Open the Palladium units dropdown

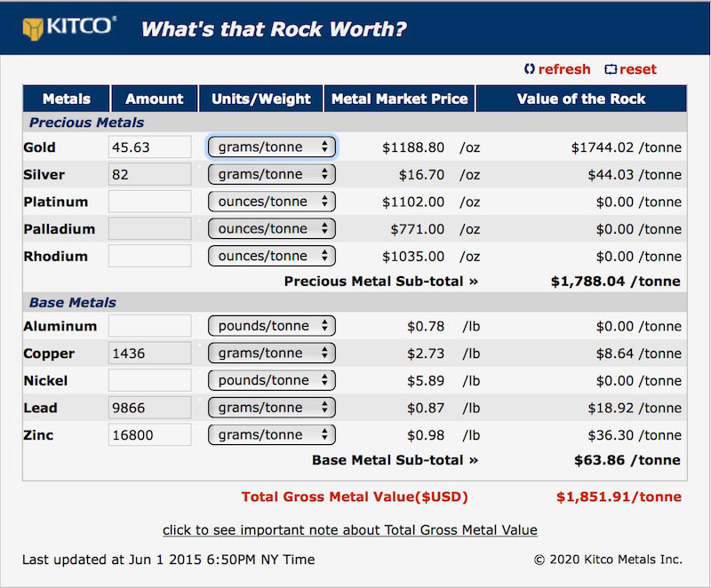click(272, 229)
